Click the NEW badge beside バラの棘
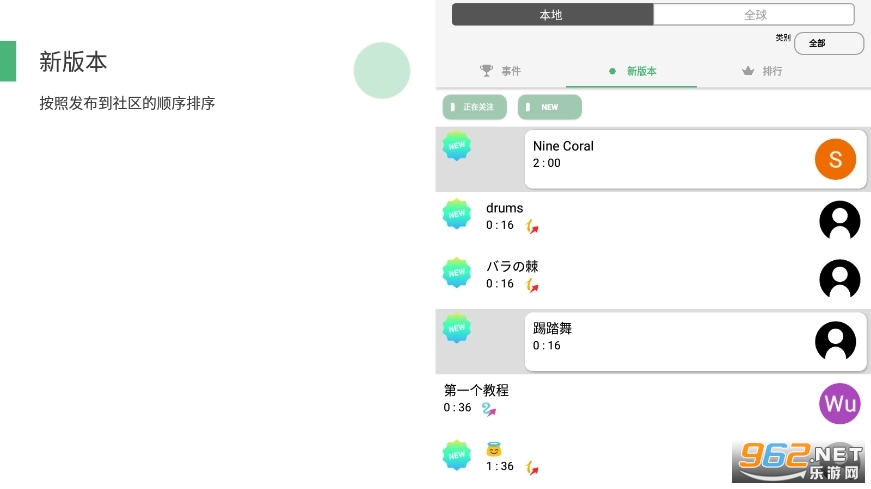 [457, 272]
